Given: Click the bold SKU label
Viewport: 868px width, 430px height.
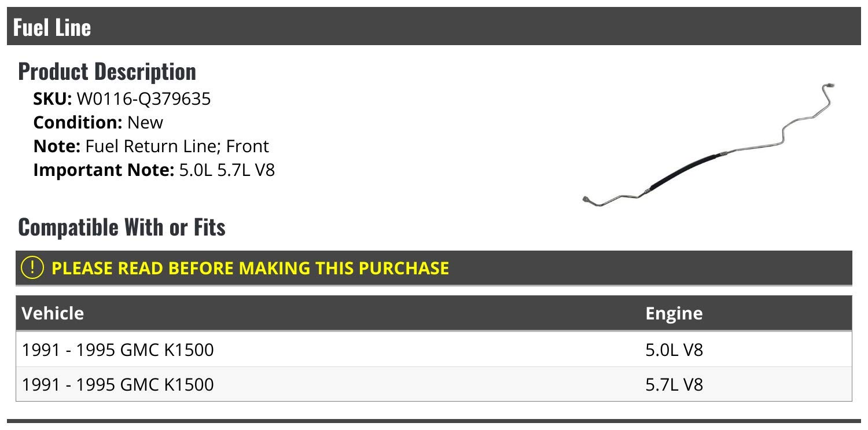Looking at the screenshot, I should pyautogui.click(x=52, y=99).
